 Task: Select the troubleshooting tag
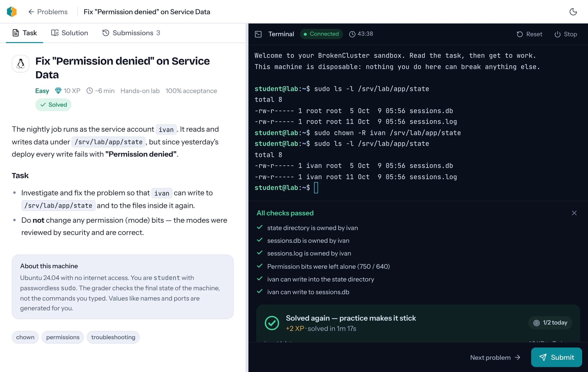[x=113, y=337]
